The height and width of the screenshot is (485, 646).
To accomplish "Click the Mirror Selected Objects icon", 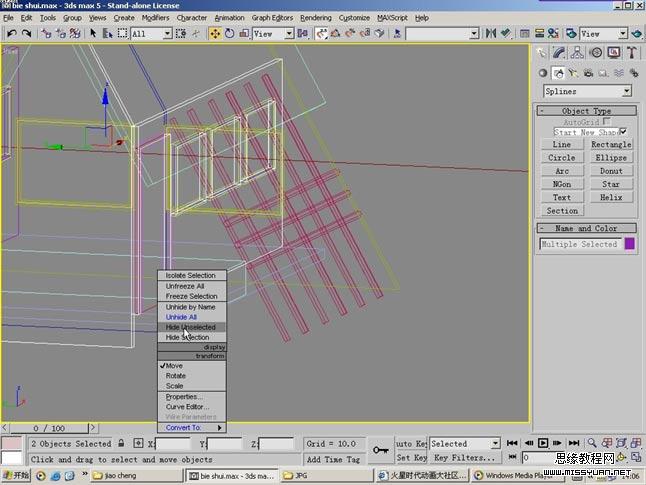I will coord(491,33).
